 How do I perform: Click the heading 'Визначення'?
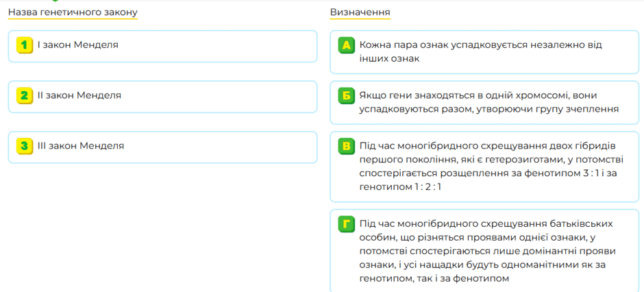(360, 13)
